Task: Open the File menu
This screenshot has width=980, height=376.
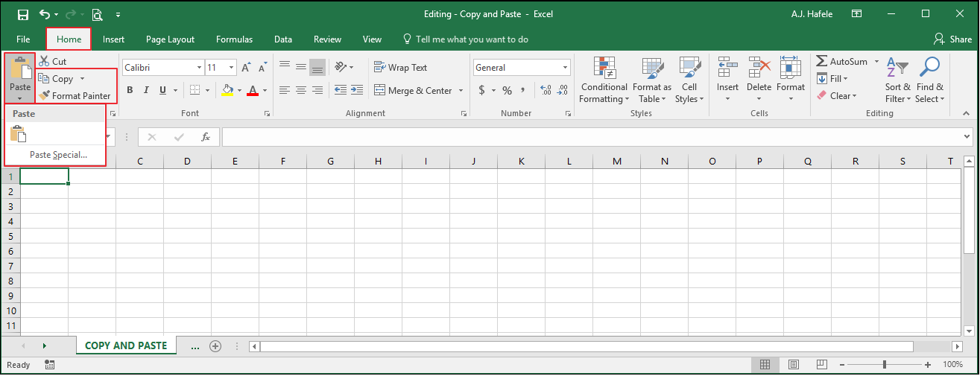Action: [x=23, y=39]
